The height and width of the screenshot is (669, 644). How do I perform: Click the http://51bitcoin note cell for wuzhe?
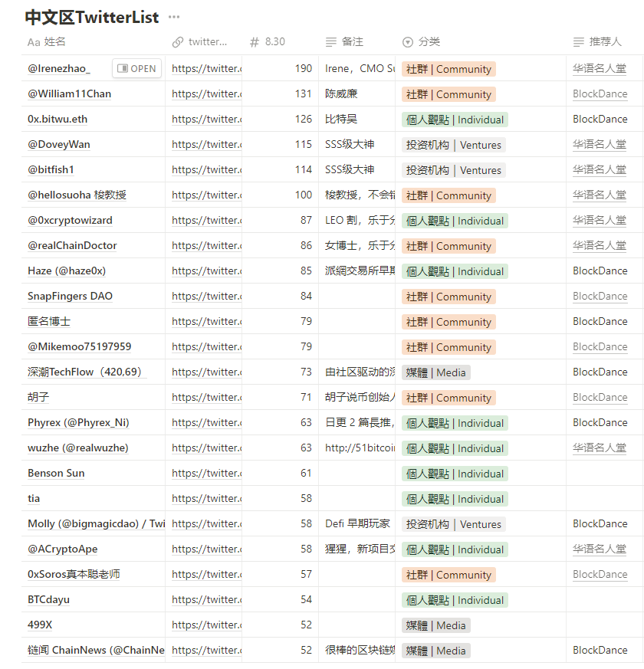tap(356, 448)
